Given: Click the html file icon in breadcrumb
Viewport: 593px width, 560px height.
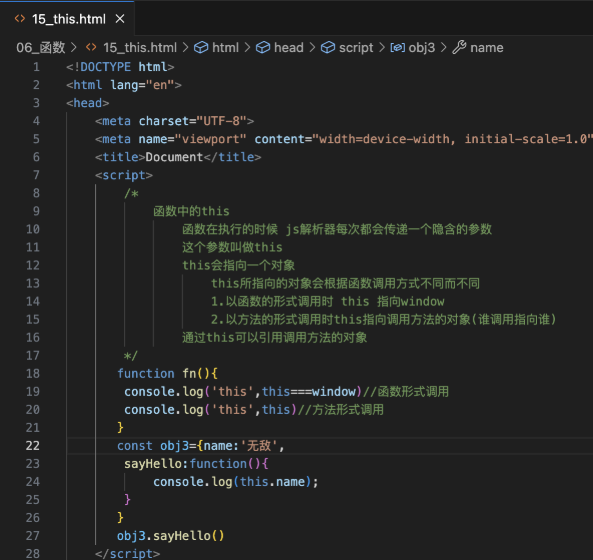Looking at the screenshot, I should (91, 47).
